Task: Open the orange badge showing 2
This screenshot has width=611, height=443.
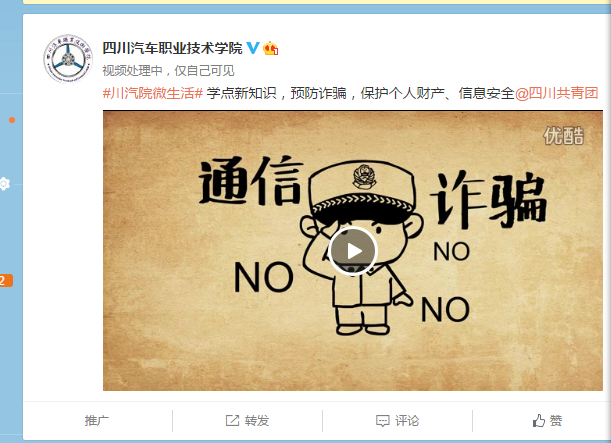Action: pyautogui.click(x=5, y=281)
